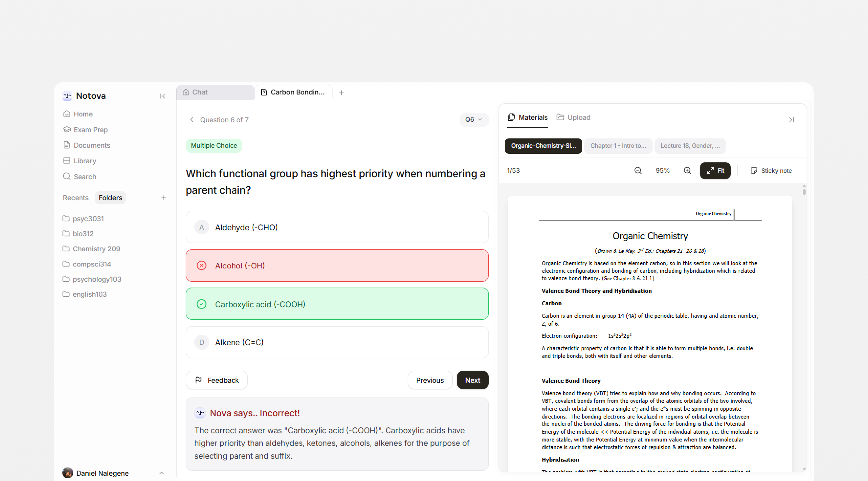This screenshot has height=481, width=868.
Task: Open Home in the sidebar
Action: pyautogui.click(x=78, y=114)
